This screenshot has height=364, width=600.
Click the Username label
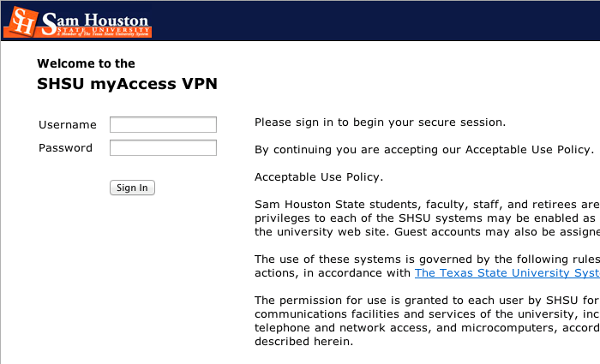coord(68,125)
